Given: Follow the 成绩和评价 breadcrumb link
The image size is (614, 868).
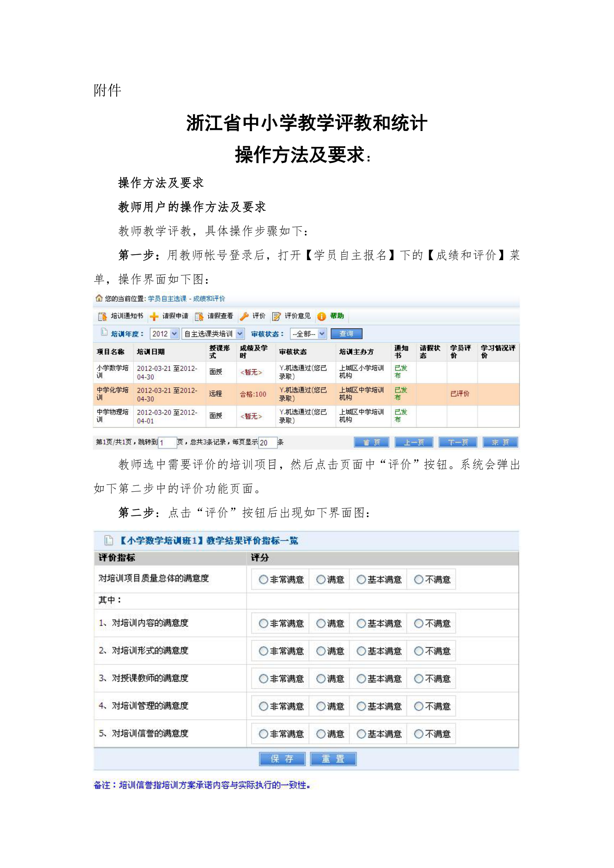Looking at the screenshot, I should [209, 299].
